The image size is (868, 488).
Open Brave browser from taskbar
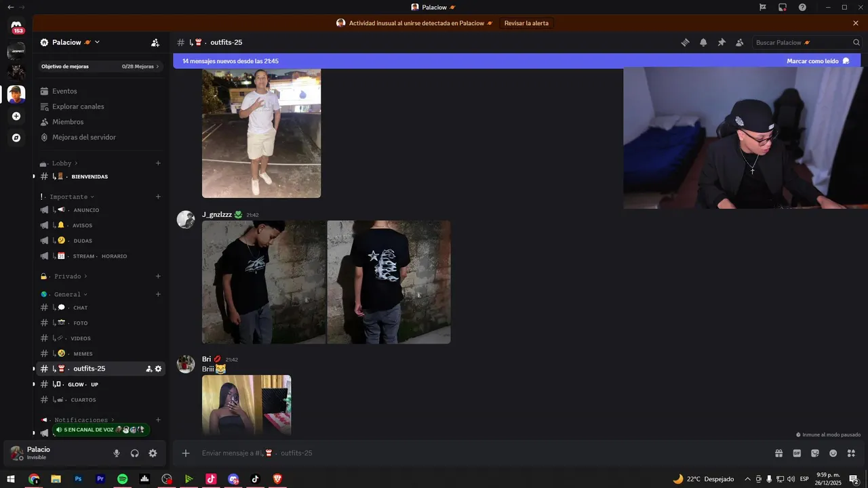click(277, 479)
